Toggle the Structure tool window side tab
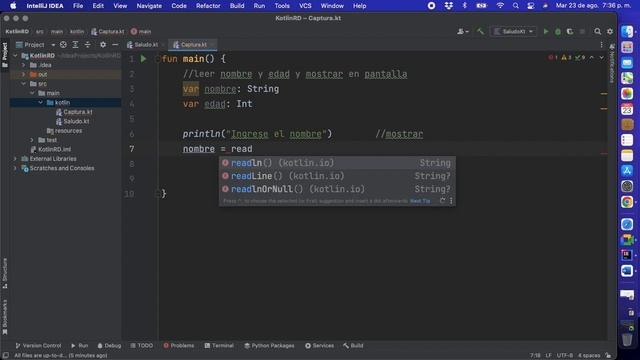This screenshot has width=640, height=360. click(5, 273)
